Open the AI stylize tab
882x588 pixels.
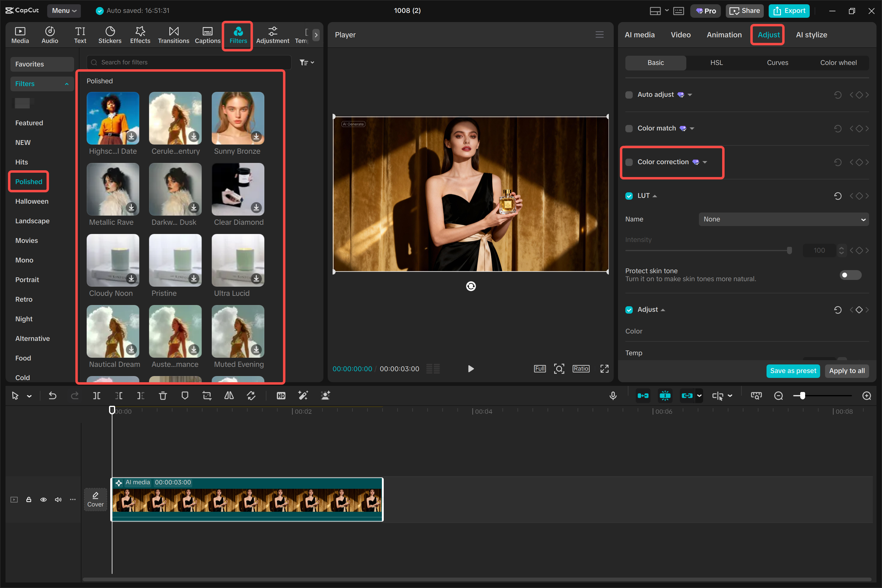point(811,35)
